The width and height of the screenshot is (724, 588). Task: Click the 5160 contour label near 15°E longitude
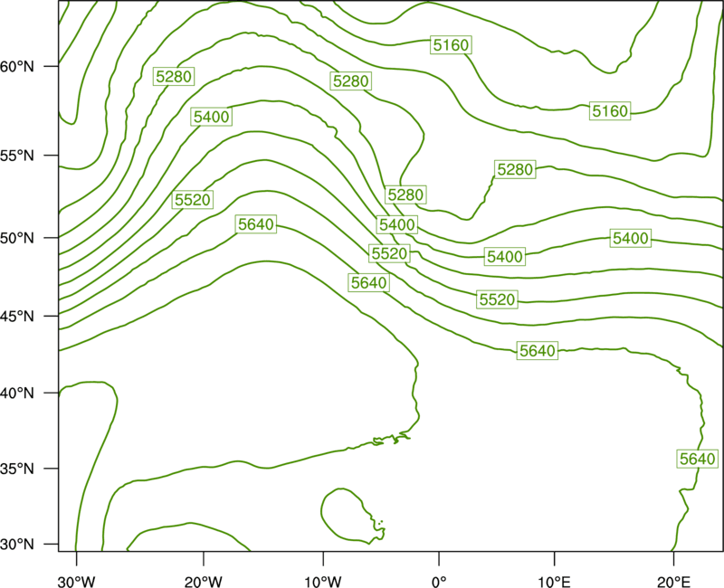(x=610, y=110)
